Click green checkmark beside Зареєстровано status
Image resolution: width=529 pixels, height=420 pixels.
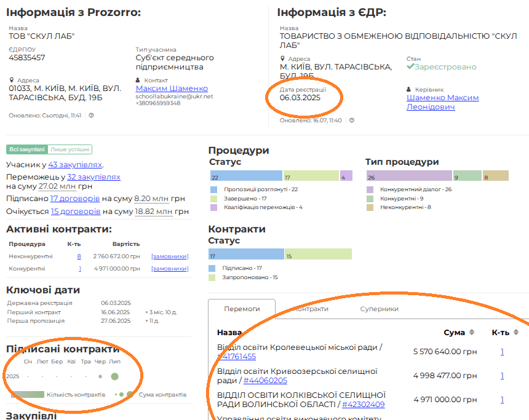pyautogui.click(x=410, y=66)
